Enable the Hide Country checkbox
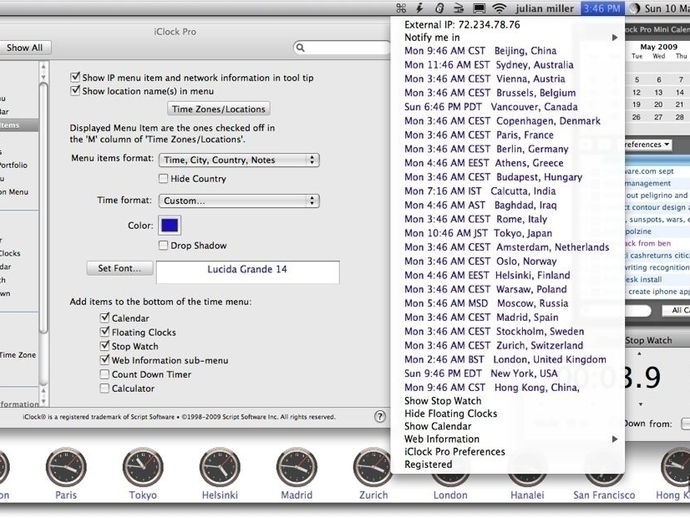The image size is (690, 518). (163, 178)
